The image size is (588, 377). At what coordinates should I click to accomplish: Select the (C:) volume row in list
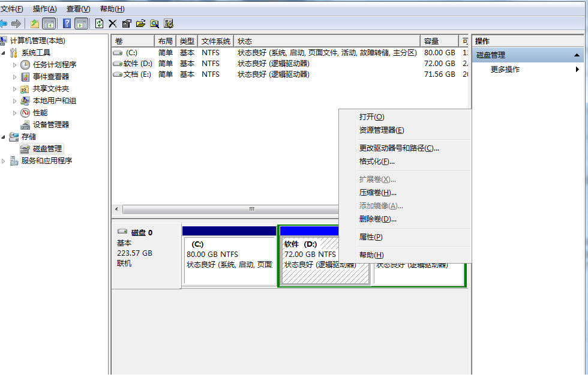pos(290,52)
